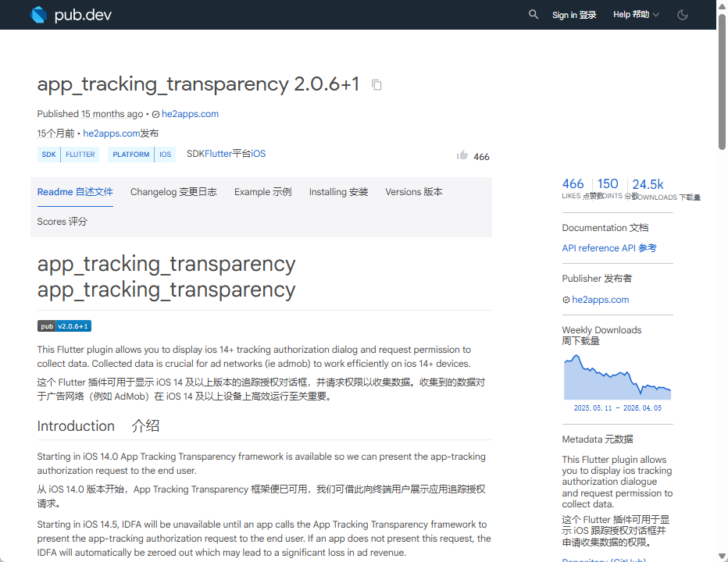Click the Weekly Downloads sparkline chart
The image size is (728, 562).
(x=617, y=377)
